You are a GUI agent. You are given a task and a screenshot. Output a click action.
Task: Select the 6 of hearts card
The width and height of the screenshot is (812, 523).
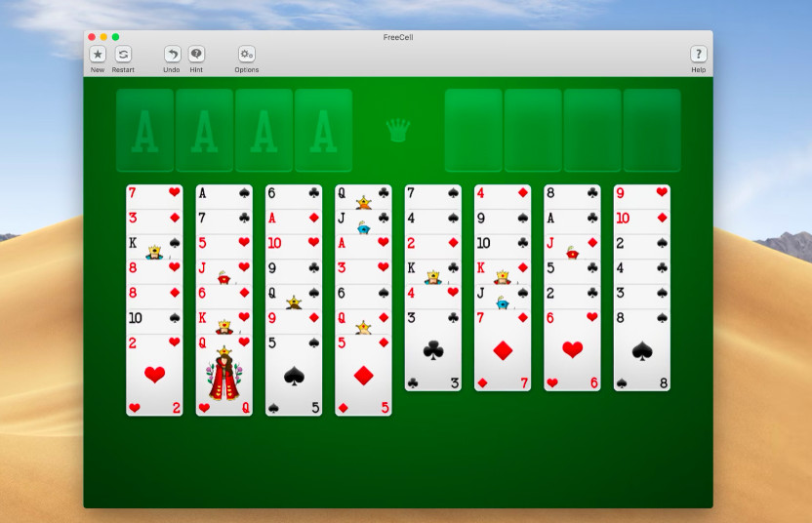coord(572,351)
